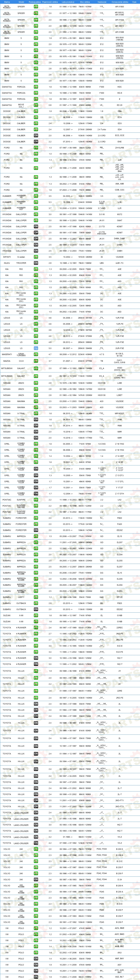This screenshot has height=980, width=140.
Task: Click the petrol icon in the Subaru Forester FB20 row
Action: 36,518
